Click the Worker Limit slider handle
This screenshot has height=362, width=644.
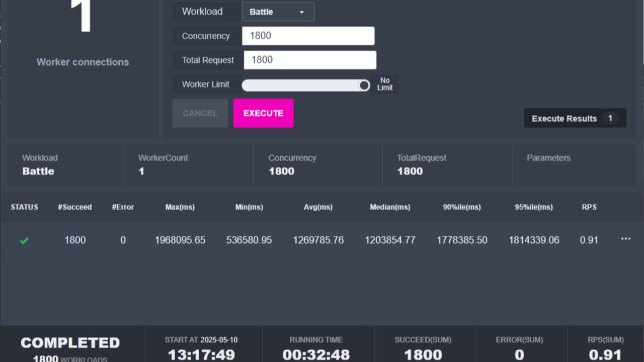(x=364, y=85)
